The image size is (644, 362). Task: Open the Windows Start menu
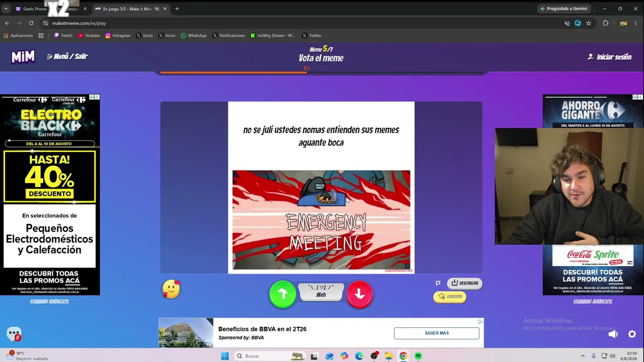(225, 356)
